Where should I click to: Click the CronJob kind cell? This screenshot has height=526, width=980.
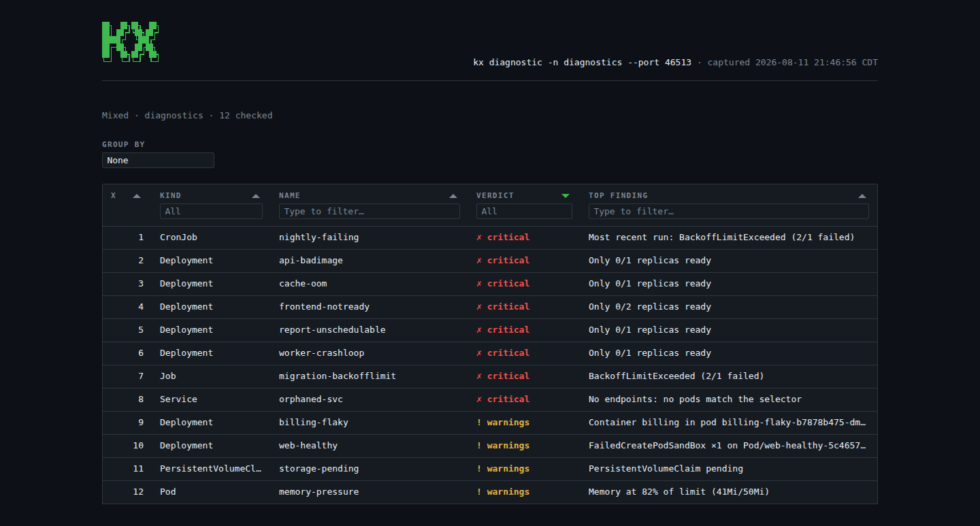(x=178, y=237)
